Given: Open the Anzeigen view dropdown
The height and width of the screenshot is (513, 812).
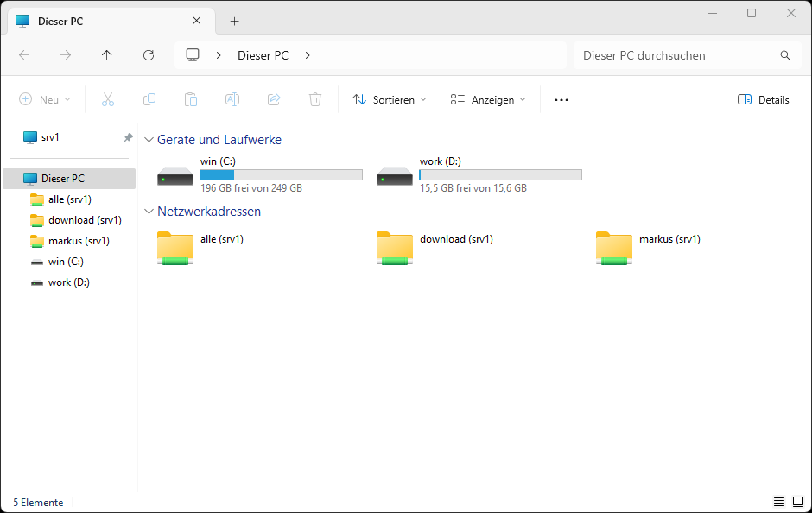Looking at the screenshot, I should (488, 100).
